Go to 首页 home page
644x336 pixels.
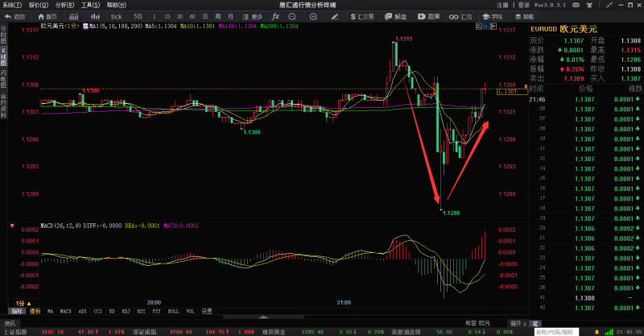47,16
